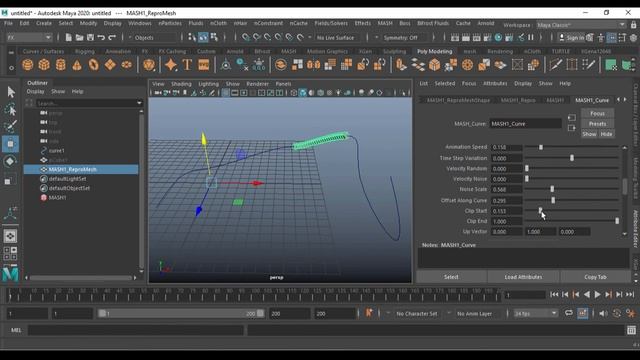The width and height of the screenshot is (640, 360).
Task: Activate the Move tool in toolbox
Action: point(11,144)
